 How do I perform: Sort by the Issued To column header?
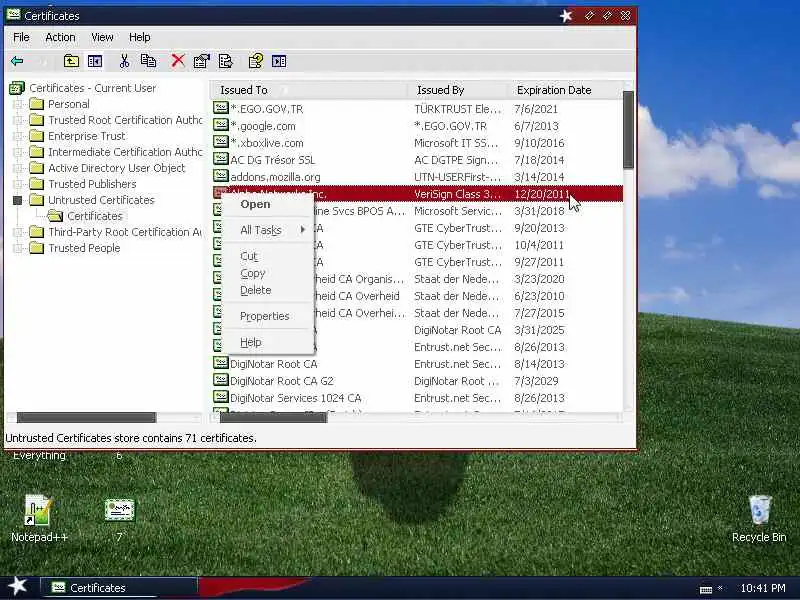308,90
